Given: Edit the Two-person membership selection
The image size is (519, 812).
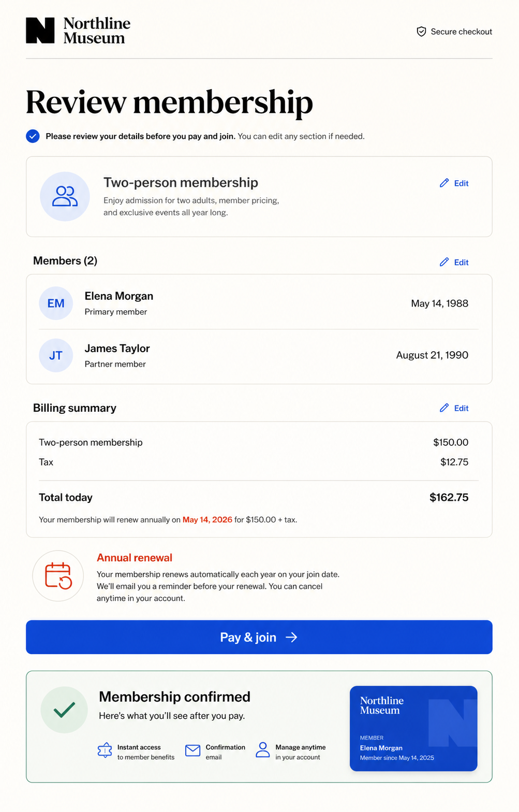Looking at the screenshot, I should pos(454,183).
